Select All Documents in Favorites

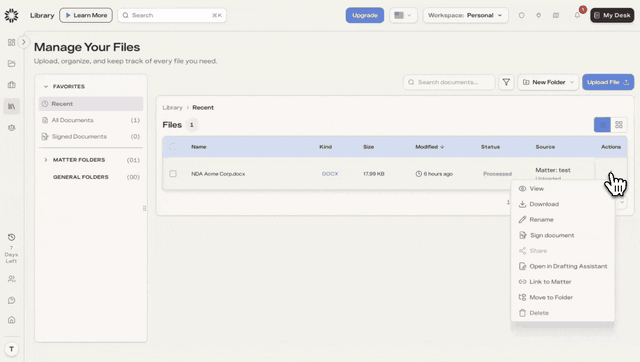[x=91, y=120]
